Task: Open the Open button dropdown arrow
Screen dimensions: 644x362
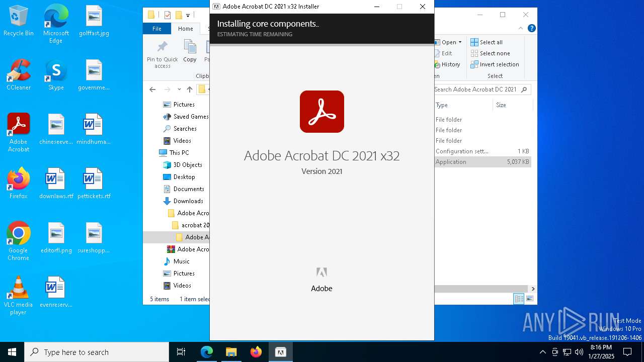Action: click(460, 42)
